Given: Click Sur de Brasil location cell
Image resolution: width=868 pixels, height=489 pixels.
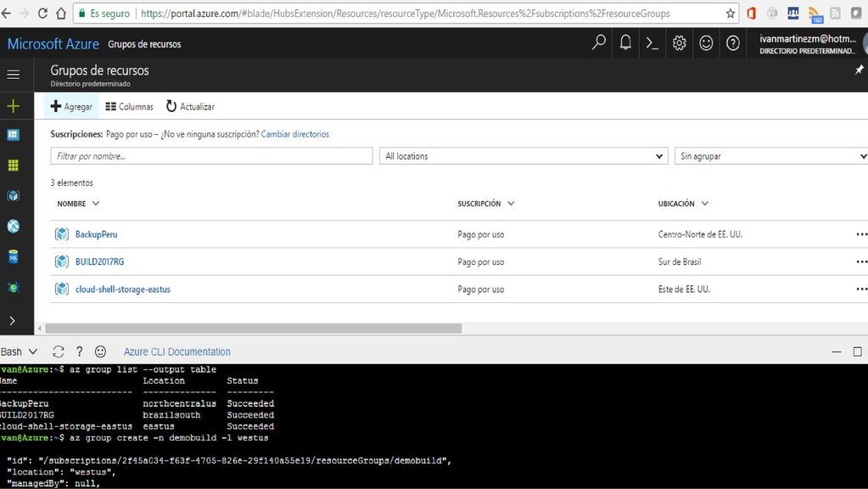Looking at the screenshot, I should [680, 261].
